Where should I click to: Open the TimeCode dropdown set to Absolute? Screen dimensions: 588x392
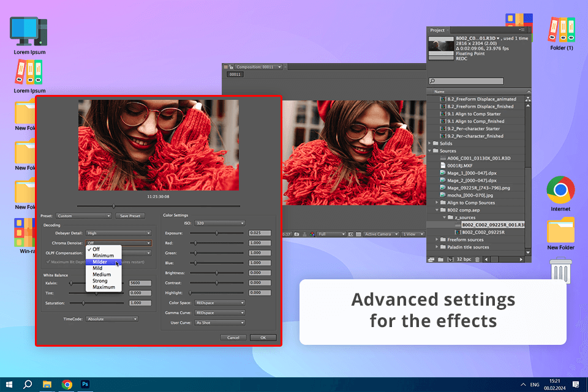click(x=111, y=319)
